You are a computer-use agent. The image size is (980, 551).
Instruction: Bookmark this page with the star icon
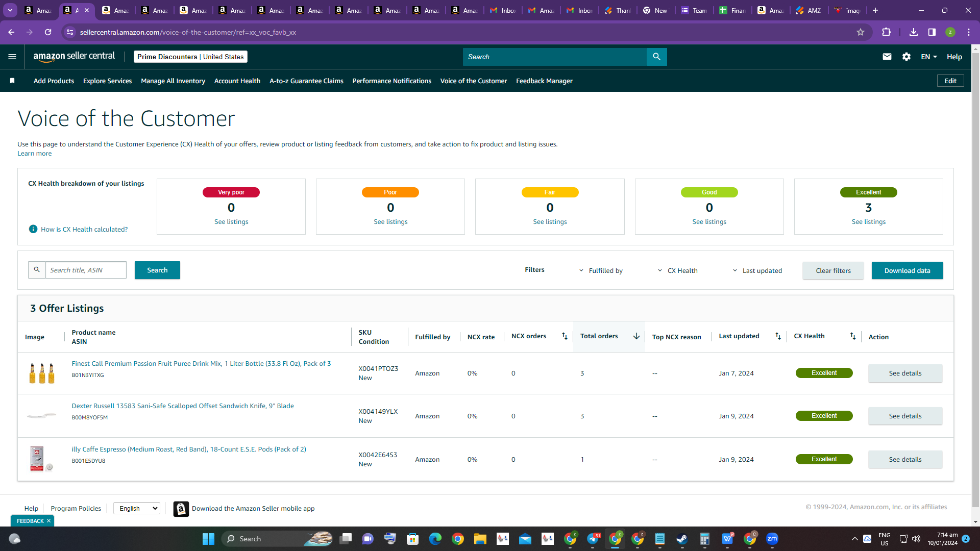point(861,32)
